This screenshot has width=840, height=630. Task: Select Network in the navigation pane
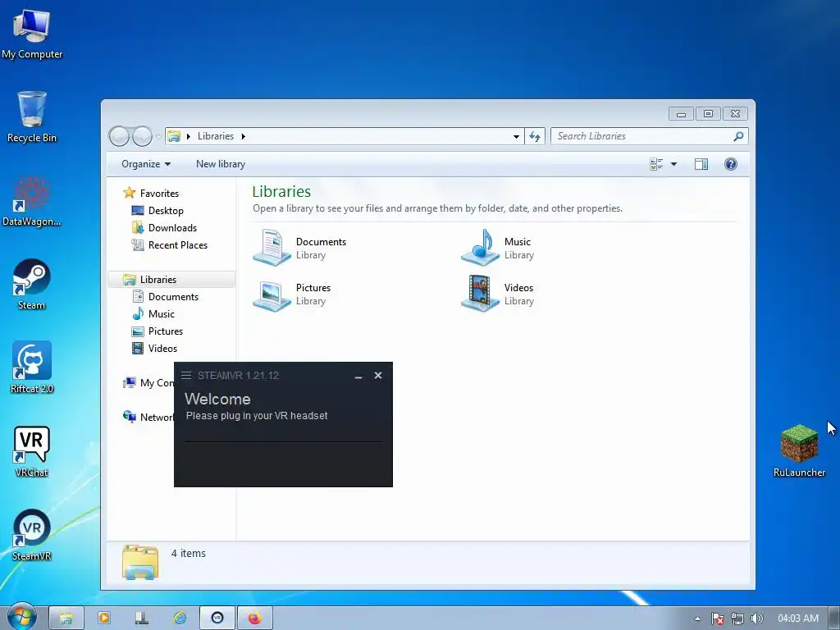(x=148, y=417)
